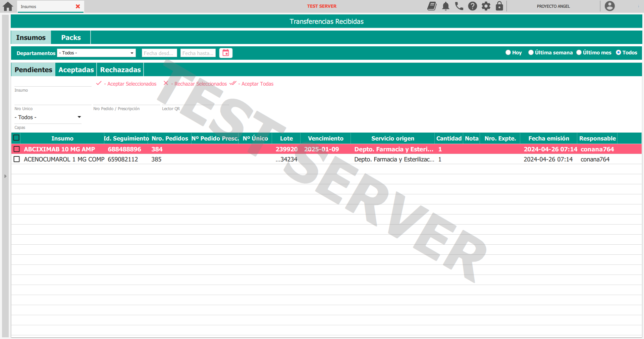Screen dimensions: 644x339
Task: Sort by the Insumo column header
Action: click(62, 138)
